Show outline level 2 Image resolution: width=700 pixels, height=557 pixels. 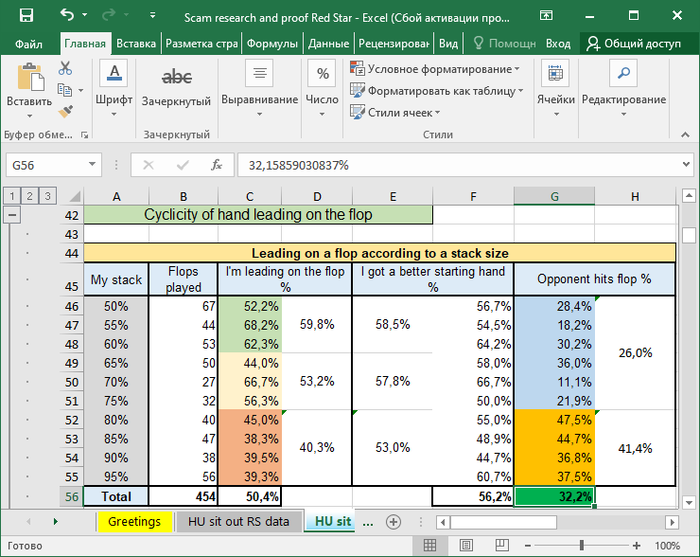coord(29,195)
